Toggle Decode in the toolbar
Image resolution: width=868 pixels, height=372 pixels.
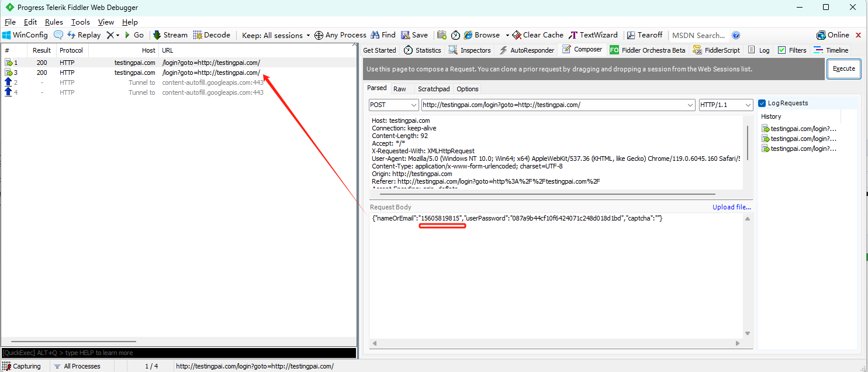[212, 35]
